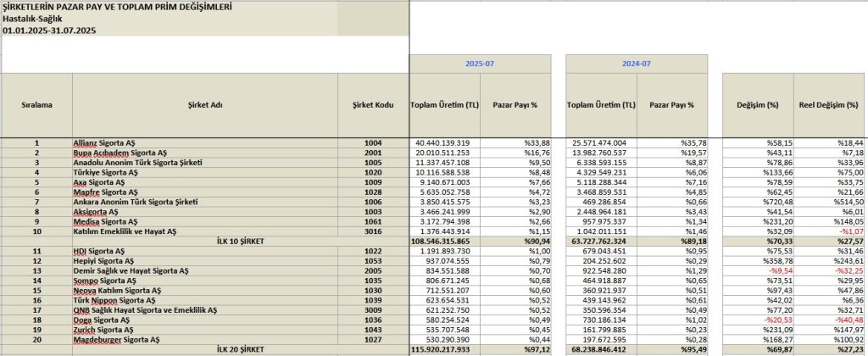Viewport: 868px width, 356px height.
Task: Click the change value '%720,48'
Action: click(758, 202)
